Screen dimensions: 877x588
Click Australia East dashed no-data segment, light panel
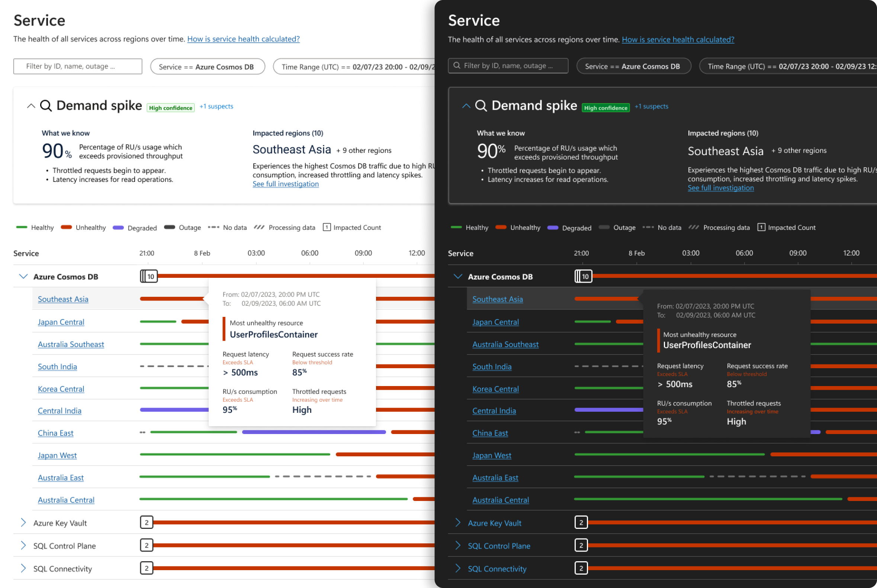click(x=323, y=477)
